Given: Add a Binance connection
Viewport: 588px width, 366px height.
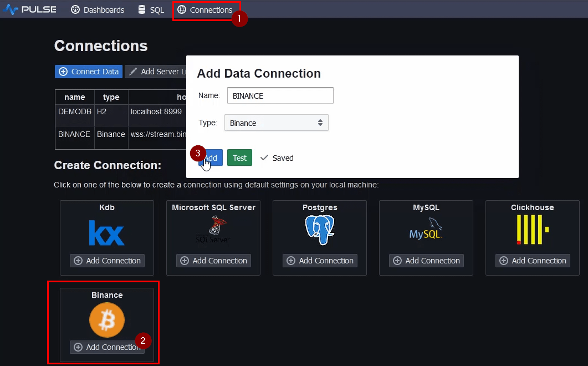Looking at the screenshot, I should (108, 347).
